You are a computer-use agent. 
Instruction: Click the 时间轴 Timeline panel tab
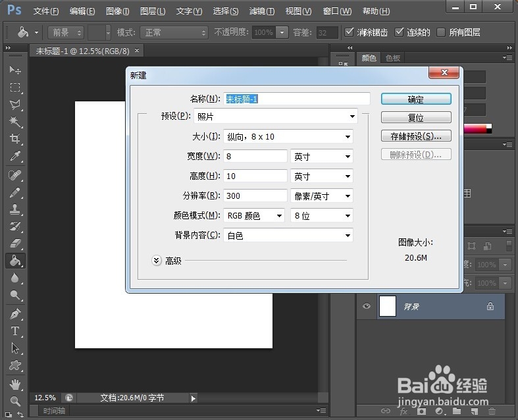pyautogui.click(x=55, y=411)
